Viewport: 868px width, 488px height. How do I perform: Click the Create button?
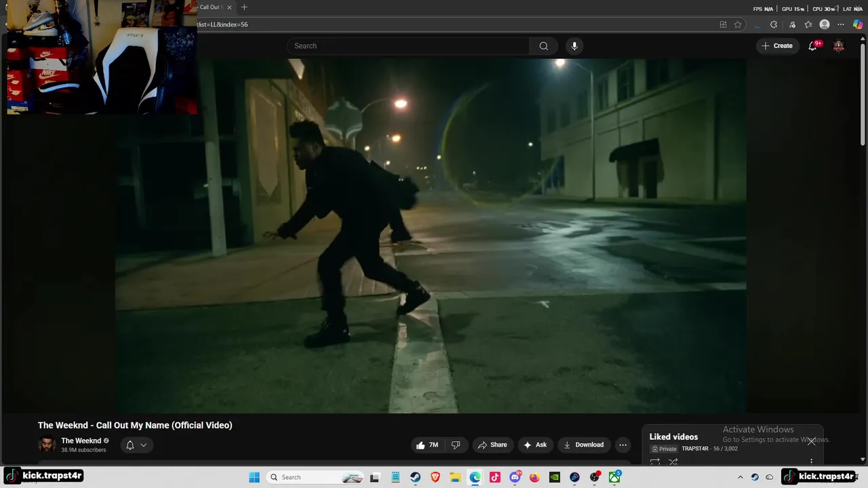coord(777,46)
